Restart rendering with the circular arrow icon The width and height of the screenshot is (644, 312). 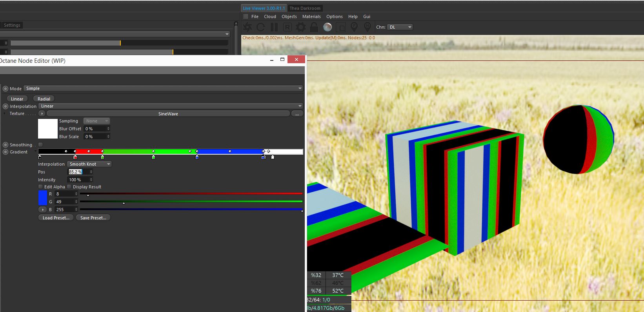tap(260, 27)
